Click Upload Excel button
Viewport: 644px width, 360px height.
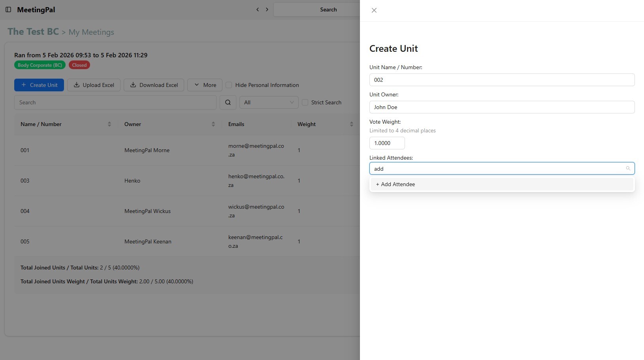click(94, 85)
